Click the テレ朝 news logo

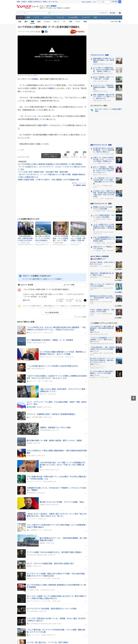pyautogui.click(x=77, y=32)
